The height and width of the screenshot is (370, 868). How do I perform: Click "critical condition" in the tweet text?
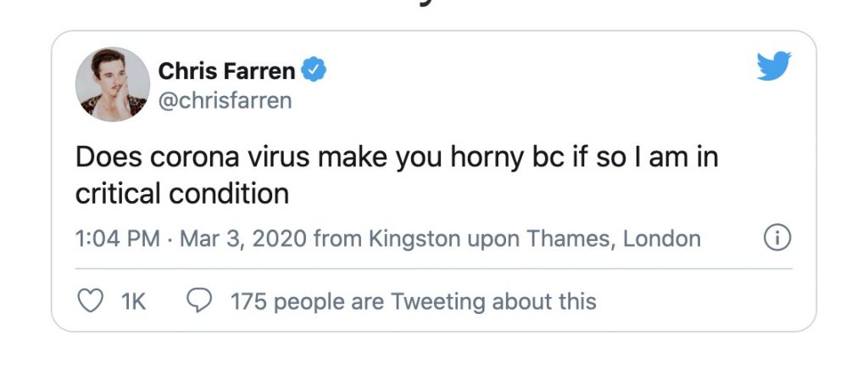tap(182, 193)
